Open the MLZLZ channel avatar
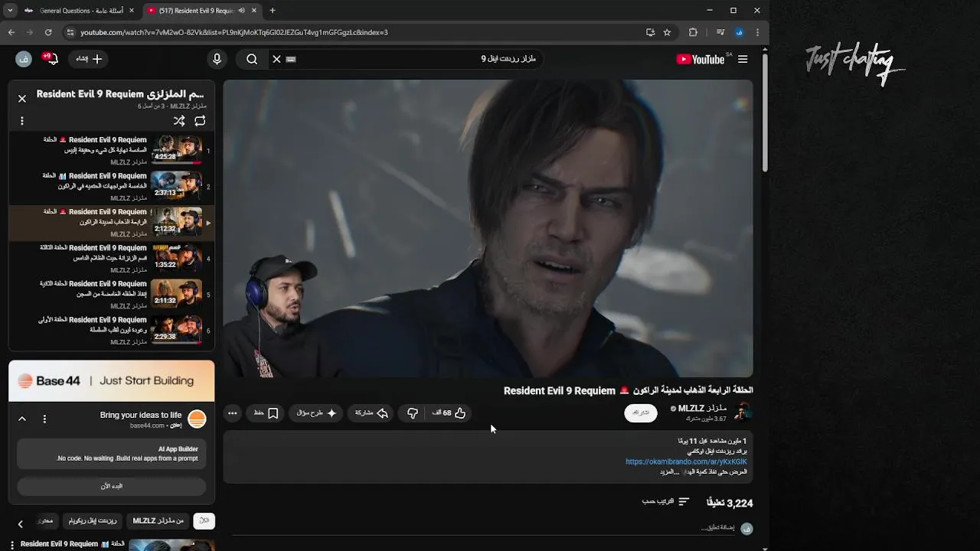980x551 pixels. pos(743,412)
